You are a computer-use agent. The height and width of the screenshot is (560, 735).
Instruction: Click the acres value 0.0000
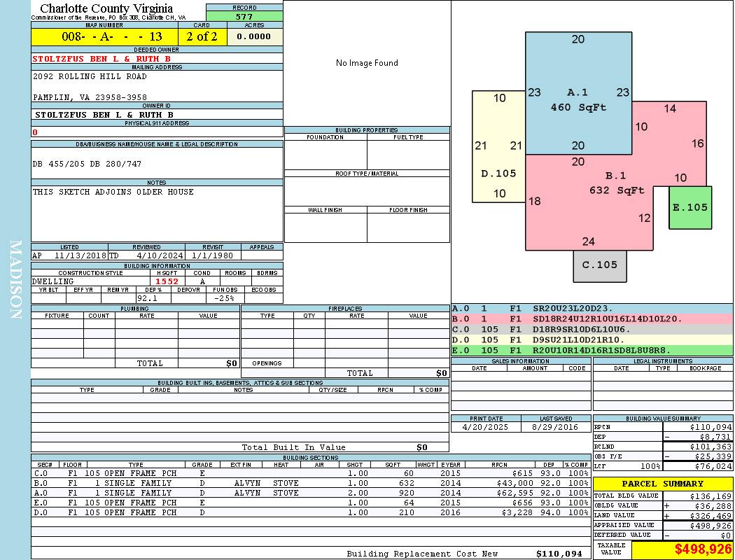click(x=253, y=36)
